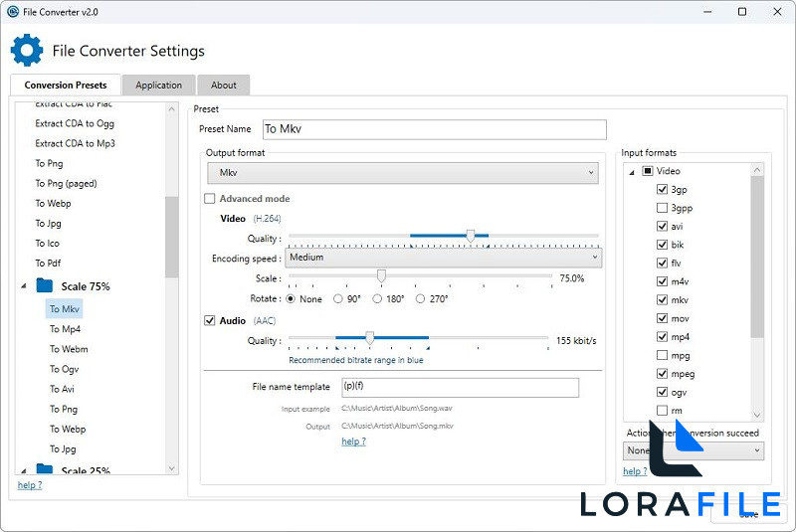Select the top-level To Webp preset

point(53,204)
